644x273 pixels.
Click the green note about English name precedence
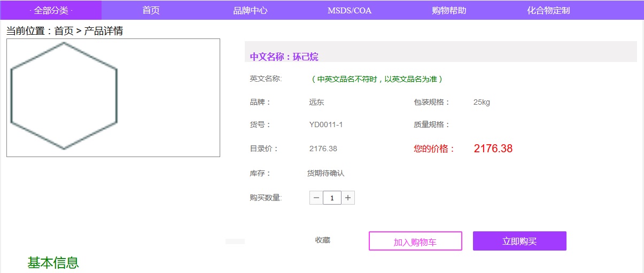point(377,79)
